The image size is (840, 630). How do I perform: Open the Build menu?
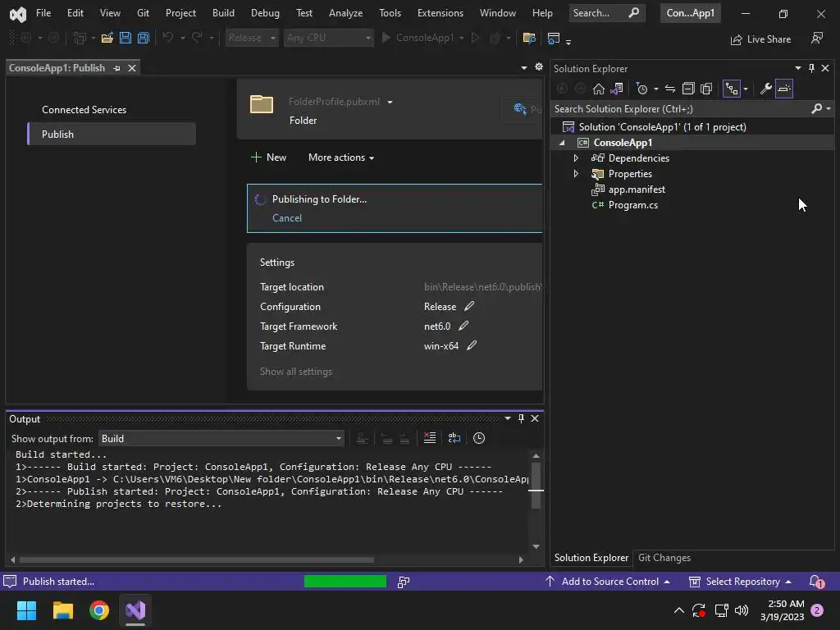[223, 13]
